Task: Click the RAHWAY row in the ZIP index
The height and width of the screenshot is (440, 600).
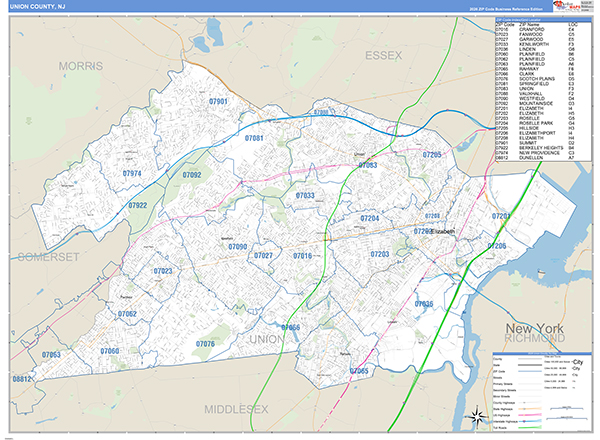Action: click(x=536, y=69)
